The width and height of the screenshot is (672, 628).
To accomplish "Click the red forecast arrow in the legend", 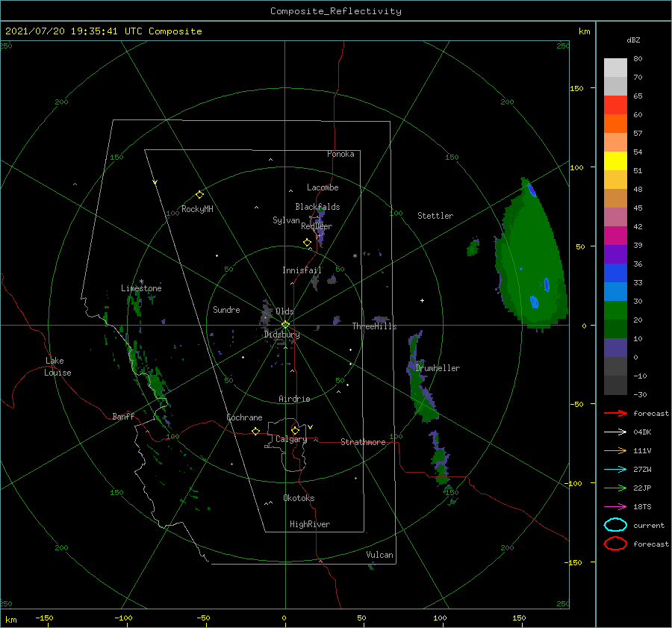I will [x=615, y=413].
